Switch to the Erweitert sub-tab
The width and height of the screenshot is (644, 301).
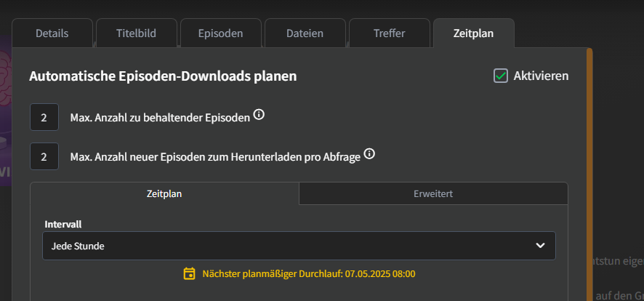coord(433,193)
